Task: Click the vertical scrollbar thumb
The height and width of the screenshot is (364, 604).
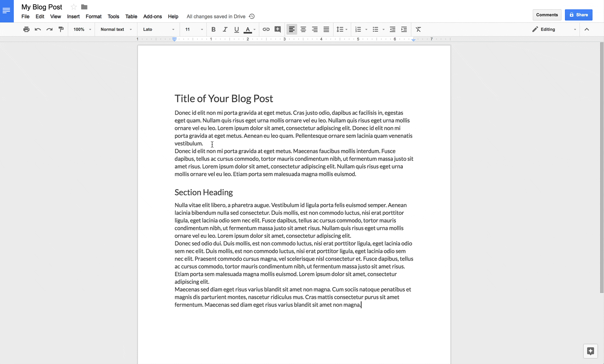Action: (x=602, y=168)
